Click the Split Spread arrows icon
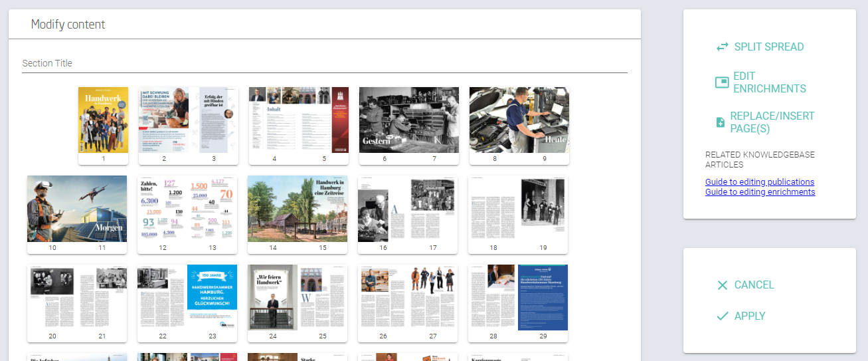 722,47
